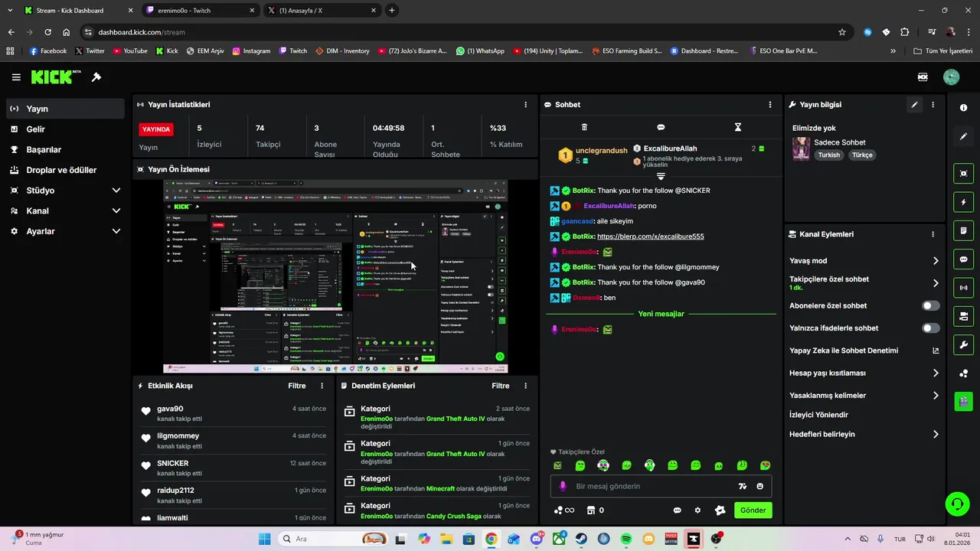980x551 pixels.
Task: Open three-dot menu in Etkinlik Akışı panel
Action: [322, 386]
